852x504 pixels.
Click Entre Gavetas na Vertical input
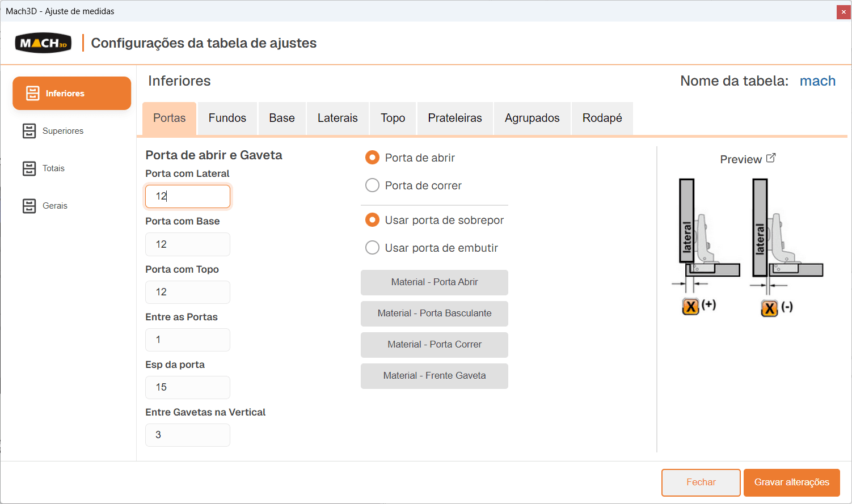[188, 435]
